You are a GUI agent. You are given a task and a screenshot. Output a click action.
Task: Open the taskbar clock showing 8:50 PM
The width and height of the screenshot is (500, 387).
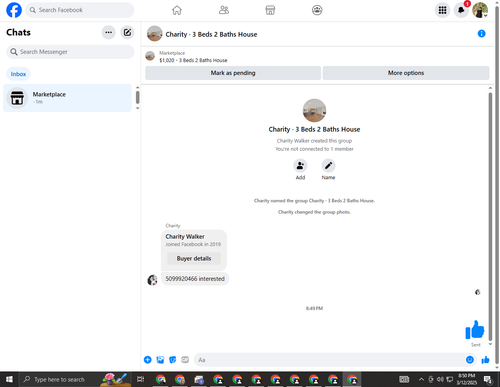[x=467, y=379]
